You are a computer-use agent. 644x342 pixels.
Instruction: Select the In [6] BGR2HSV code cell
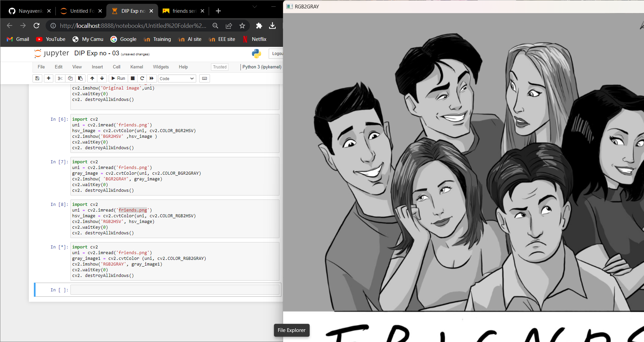[175, 133]
